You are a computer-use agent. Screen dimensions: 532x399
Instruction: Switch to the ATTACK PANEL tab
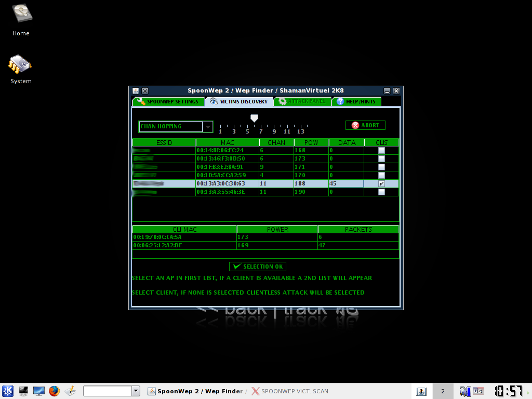pos(302,101)
